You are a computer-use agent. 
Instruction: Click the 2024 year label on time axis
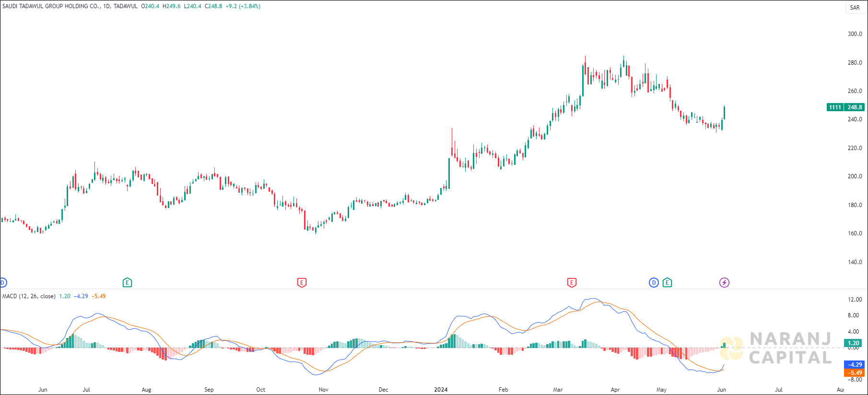(x=441, y=390)
